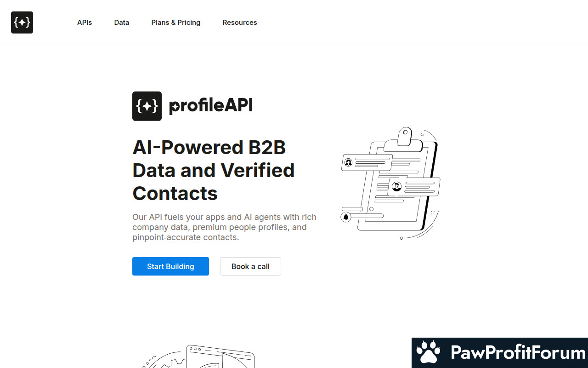Click the description paragraph about the API
This screenshot has height=368, width=588.
click(224, 227)
